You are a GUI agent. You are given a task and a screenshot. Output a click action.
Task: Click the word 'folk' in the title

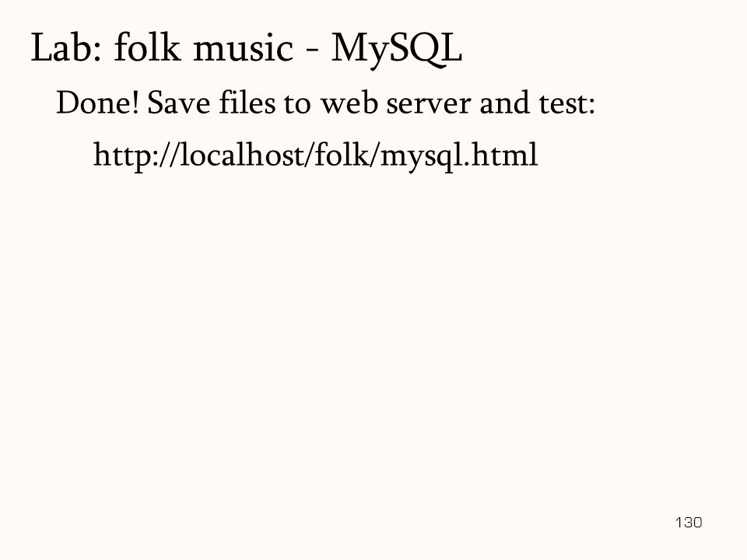click(147, 47)
